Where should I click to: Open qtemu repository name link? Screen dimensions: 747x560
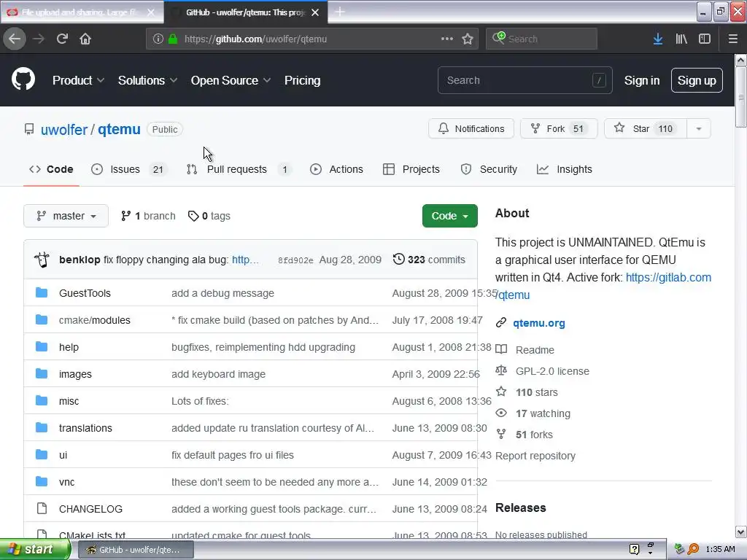coord(119,130)
